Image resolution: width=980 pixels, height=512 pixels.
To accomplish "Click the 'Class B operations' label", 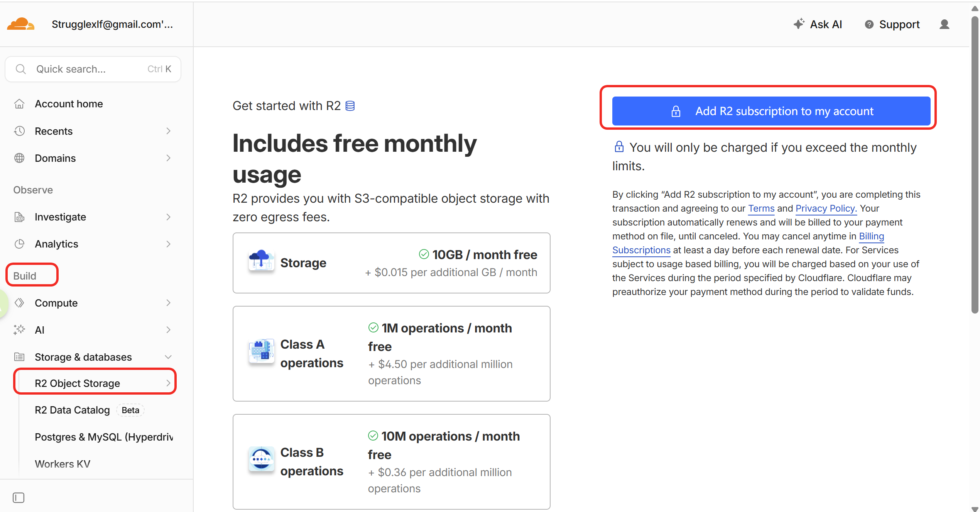I will click(x=312, y=462).
